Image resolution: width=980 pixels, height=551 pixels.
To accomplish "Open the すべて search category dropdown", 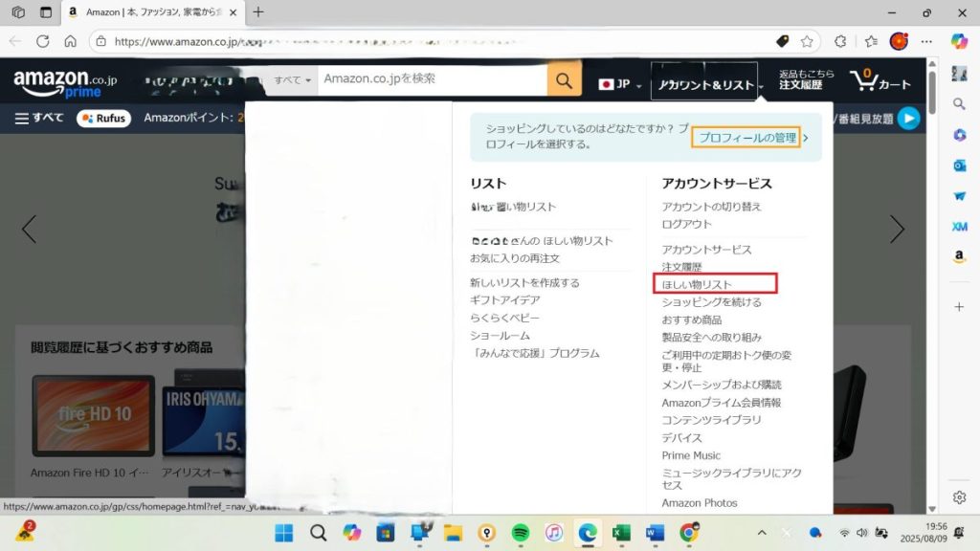I will (292, 80).
